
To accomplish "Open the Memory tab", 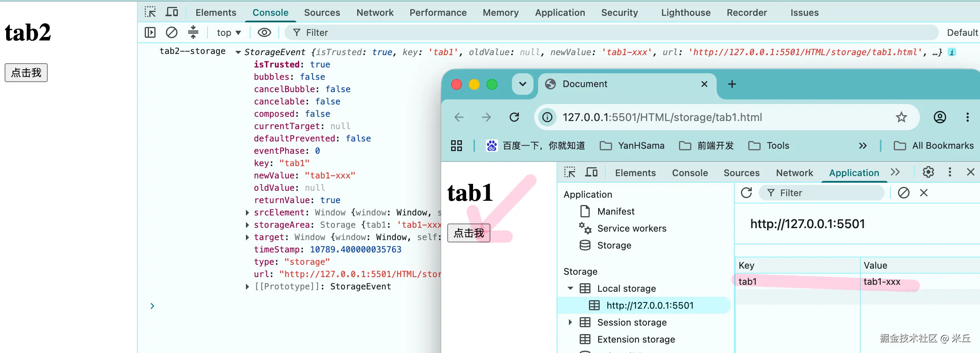I will click(x=501, y=13).
